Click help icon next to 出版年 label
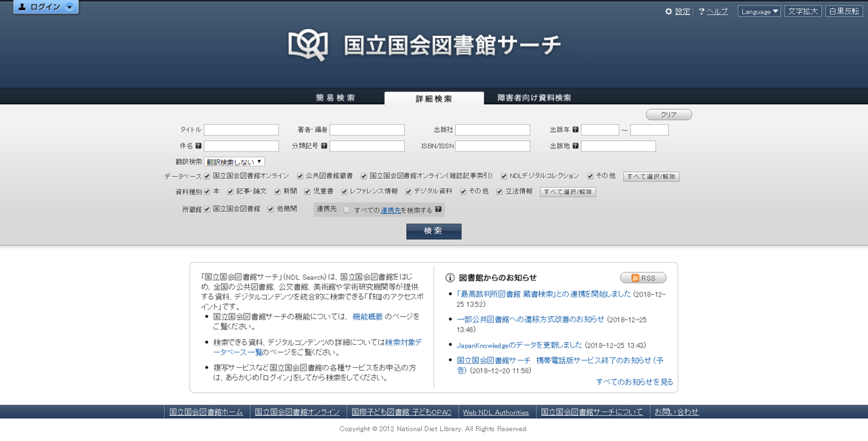 (575, 129)
